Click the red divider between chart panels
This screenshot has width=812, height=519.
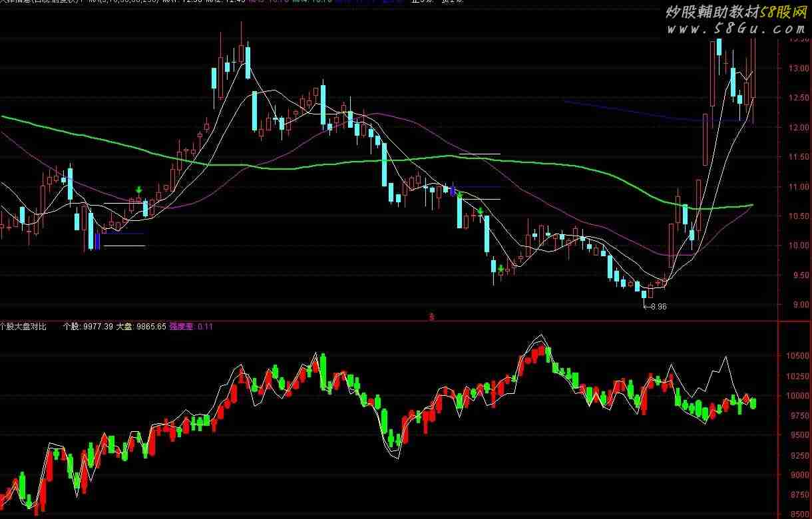coord(266,320)
